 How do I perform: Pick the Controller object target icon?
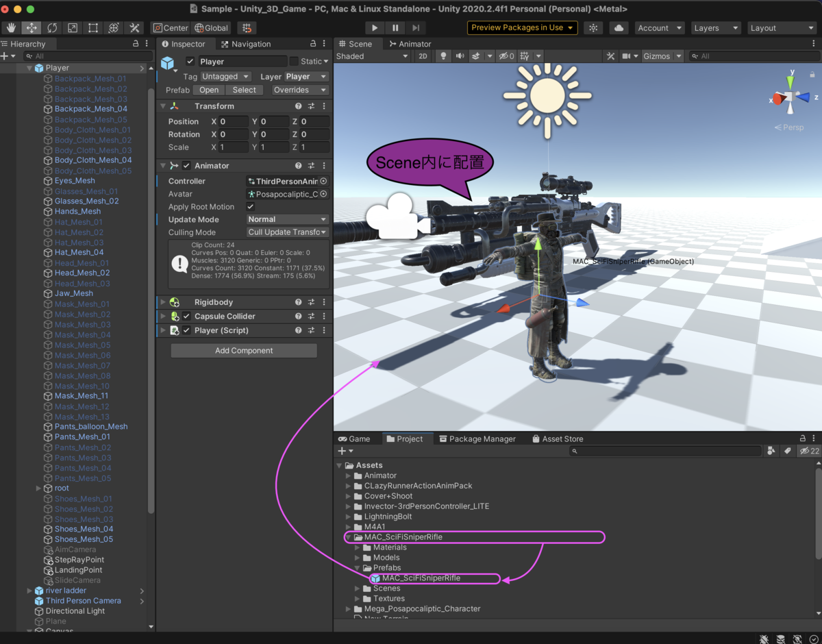pyautogui.click(x=323, y=182)
